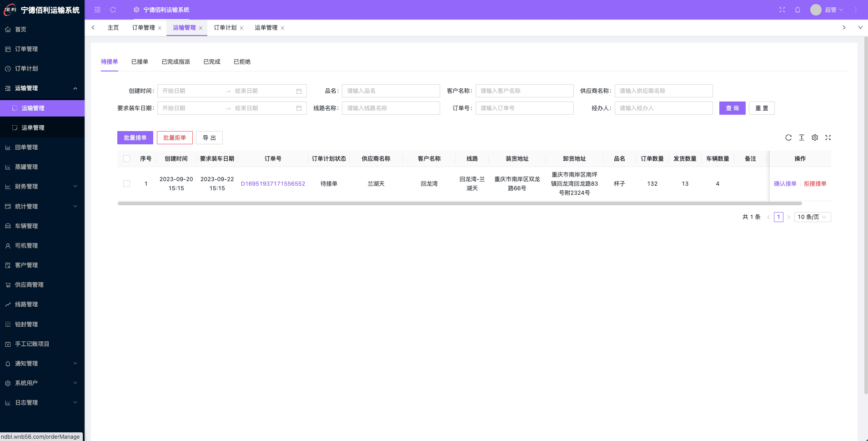Check the row 1 checkbox
The image size is (868, 441).
coord(126,184)
